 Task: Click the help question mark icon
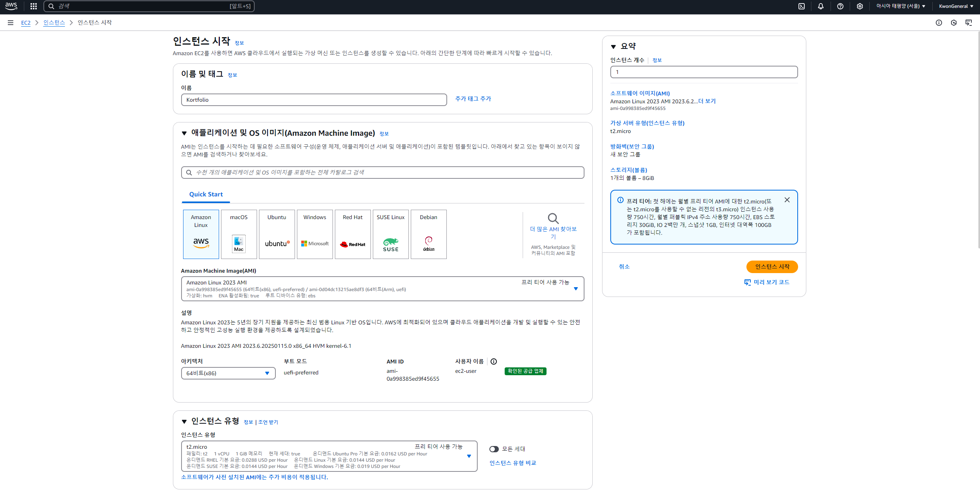(840, 6)
